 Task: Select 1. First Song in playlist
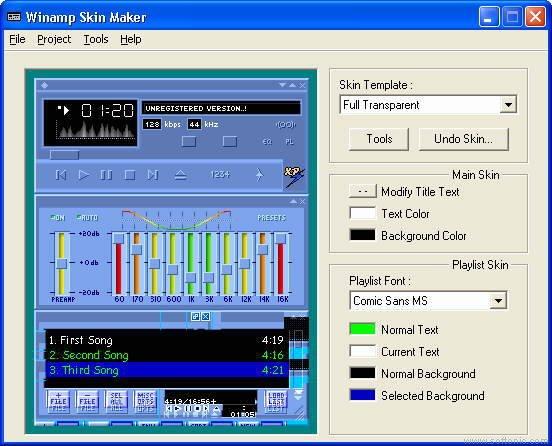pos(167,340)
